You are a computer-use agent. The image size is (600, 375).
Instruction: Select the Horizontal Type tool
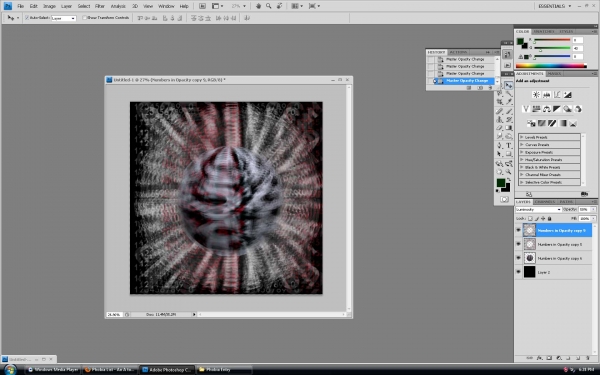tap(509, 145)
